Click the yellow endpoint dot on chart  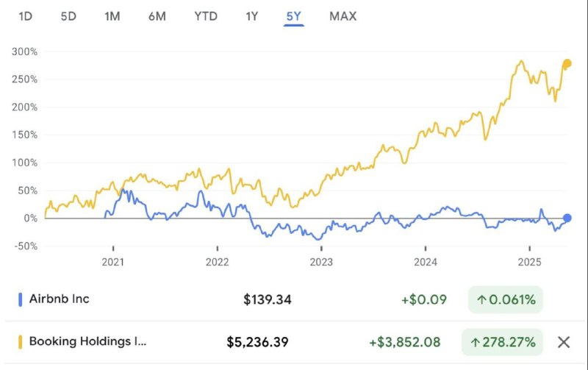coord(567,63)
